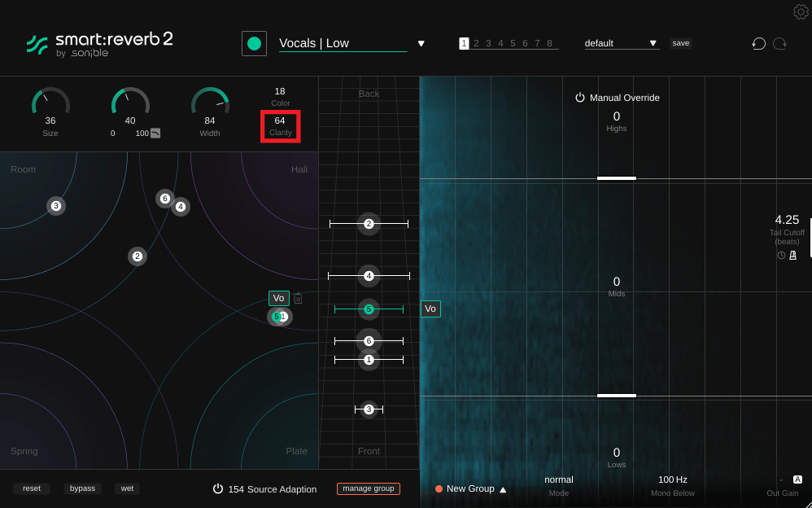Toggle Manual Override power button

tap(580, 98)
